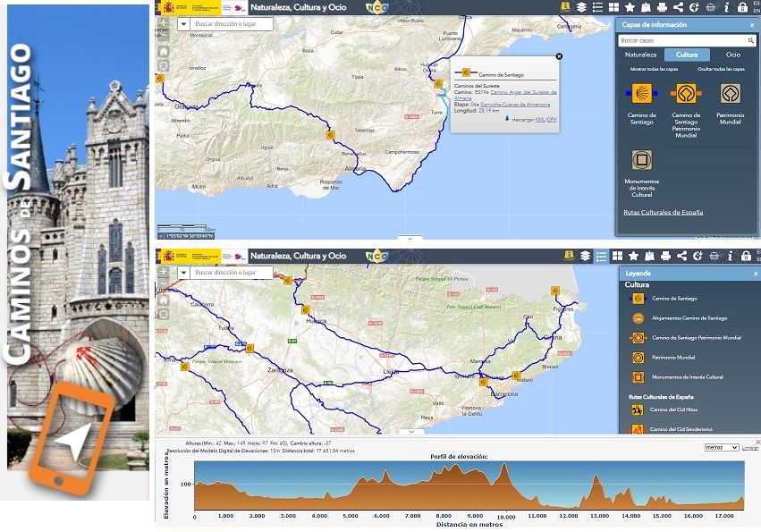The image size is (761, 532).
Task: Close the Leyenda panel
Action: click(755, 274)
